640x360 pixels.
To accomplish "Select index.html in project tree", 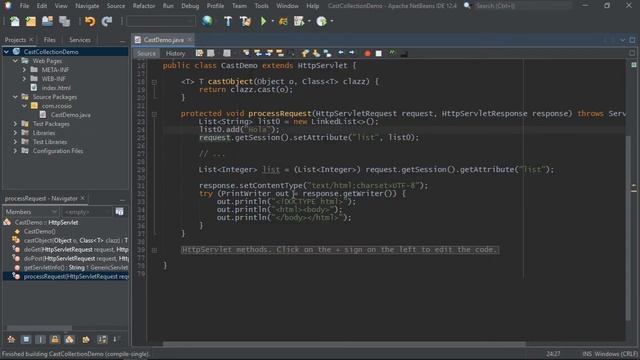I will (56, 88).
